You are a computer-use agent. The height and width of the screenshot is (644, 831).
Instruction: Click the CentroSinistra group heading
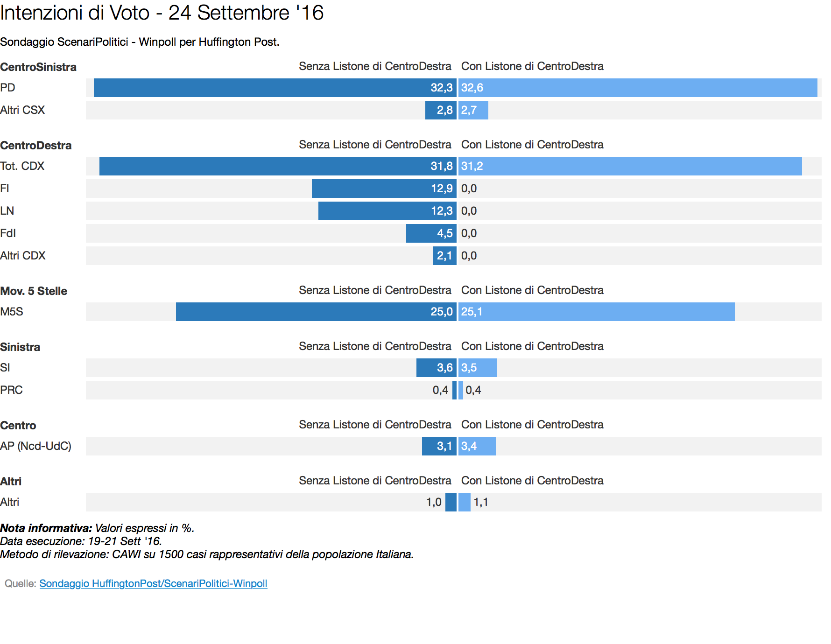tap(38, 67)
